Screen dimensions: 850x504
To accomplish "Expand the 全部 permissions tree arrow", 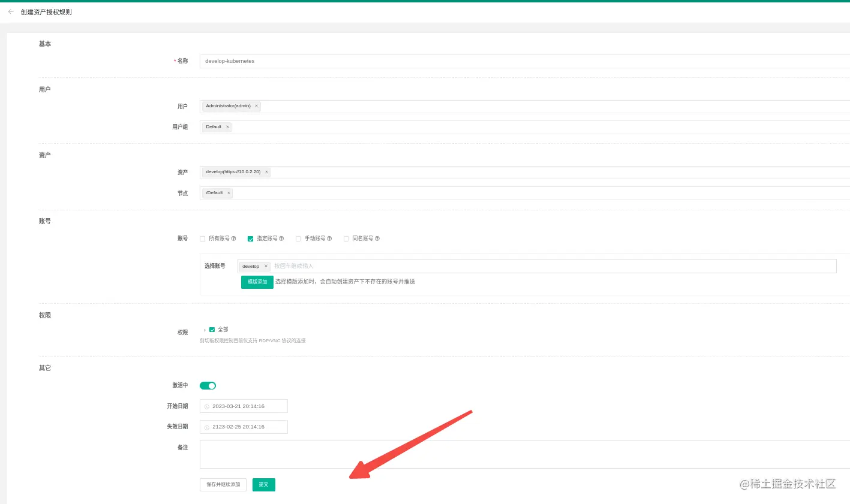I will 205,330.
